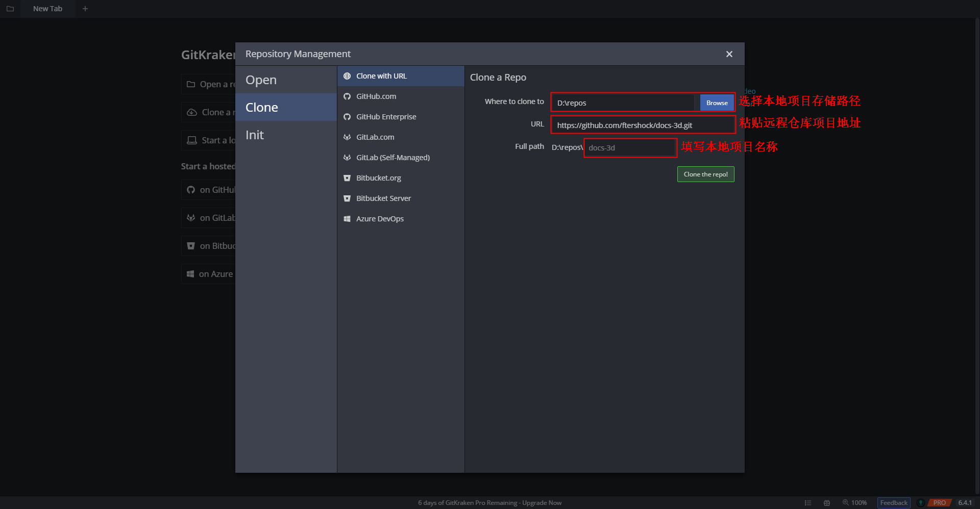Click the gift icon in status bar
The height and width of the screenshot is (509, 980).
pyautogui.click(x=827, y=503)
